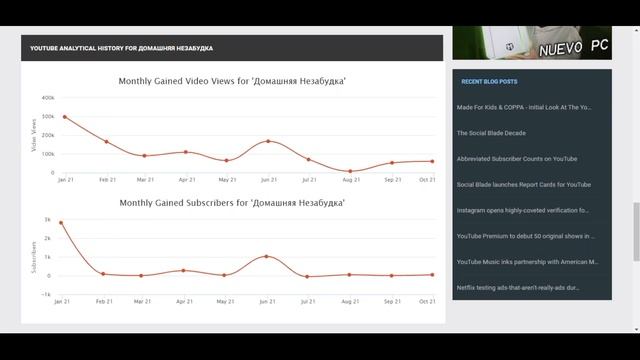Click Jan 21 data point on subscribers chart
The height and width of the screenshot is (360, 640).
click(61, 223)
